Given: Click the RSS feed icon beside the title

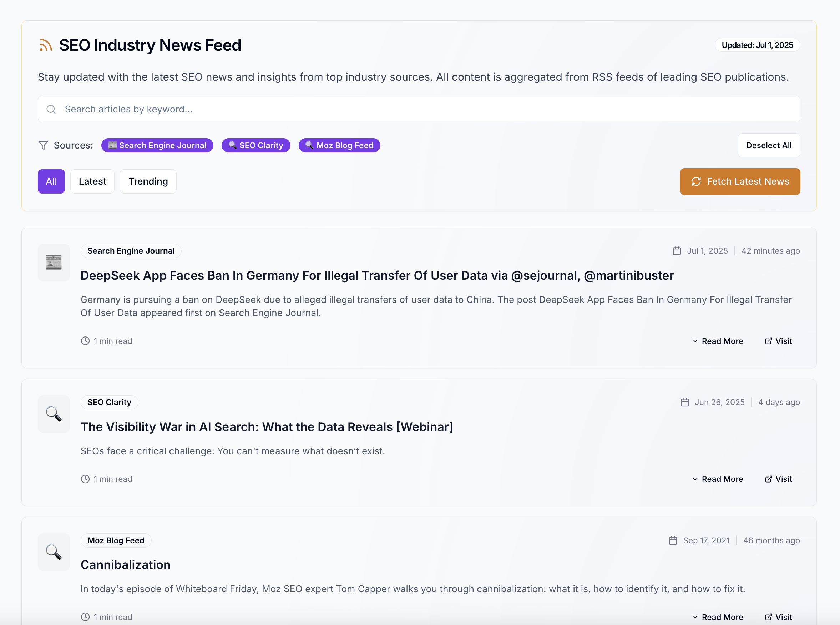Looking at the screenshot, I should tap(45, 45).
